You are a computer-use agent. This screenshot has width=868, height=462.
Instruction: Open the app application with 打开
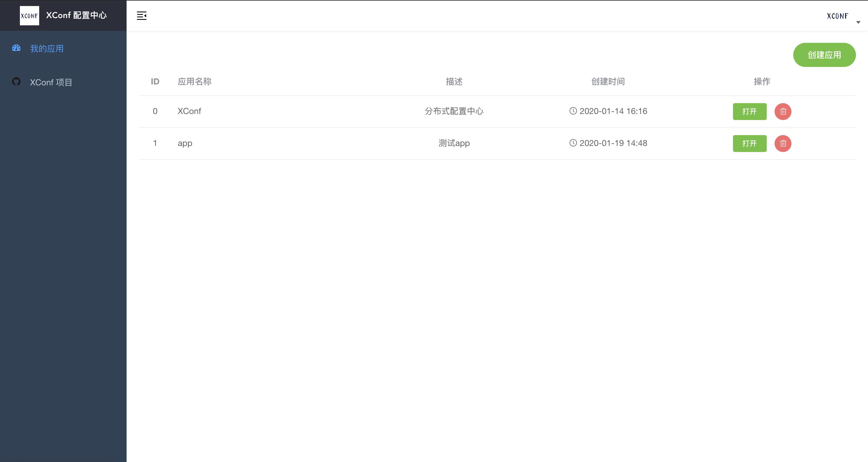tap(749, 143)
